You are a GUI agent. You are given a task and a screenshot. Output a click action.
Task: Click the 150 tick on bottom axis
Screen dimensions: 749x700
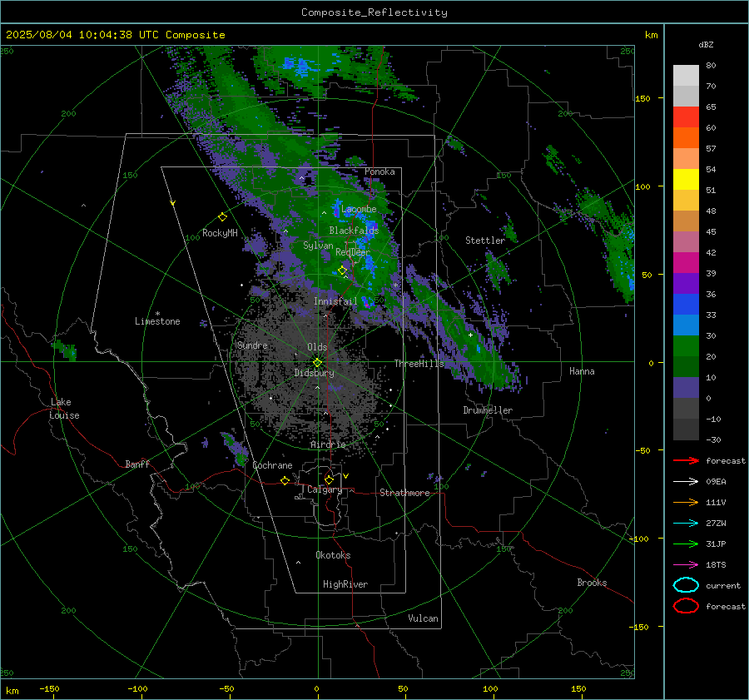coord(578,689)
